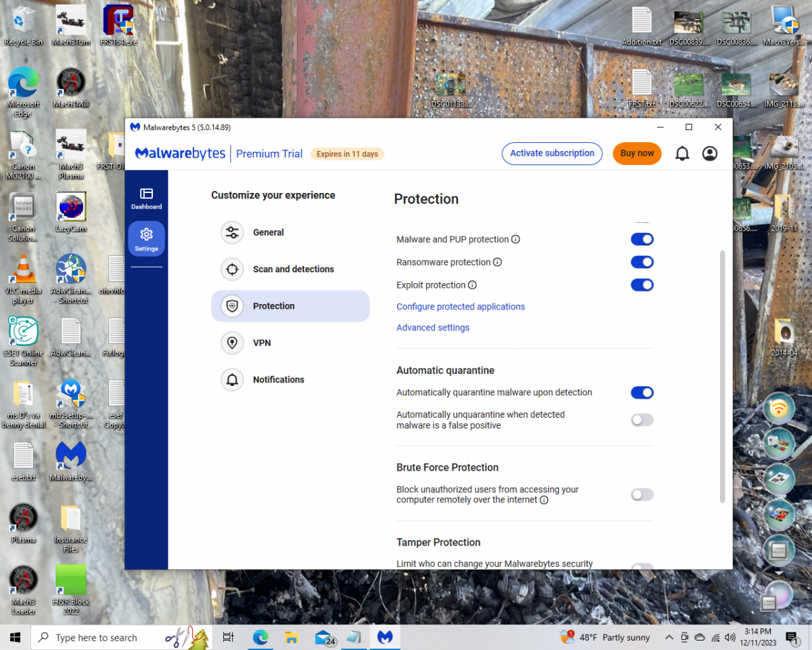
Task: Open FRST64.exe desktop icon
Action: 118,26
